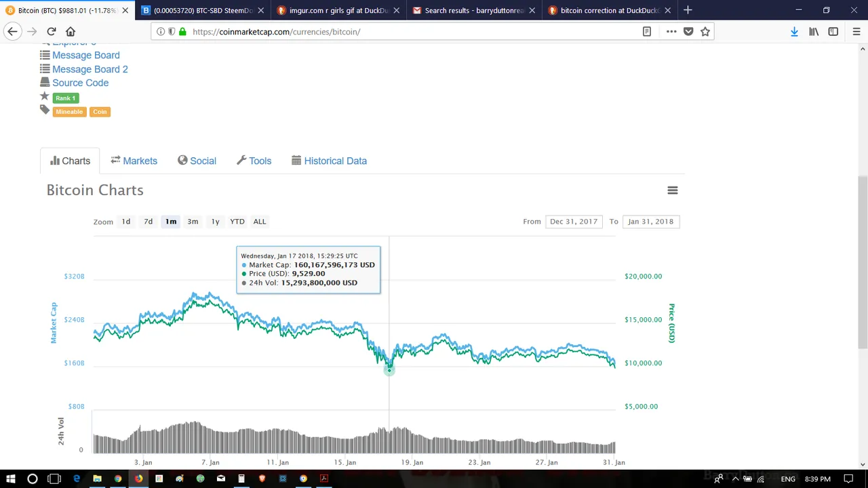Open the Mail app in taskbar
This screenshot has width=868, height=488.
click(221, 479)
